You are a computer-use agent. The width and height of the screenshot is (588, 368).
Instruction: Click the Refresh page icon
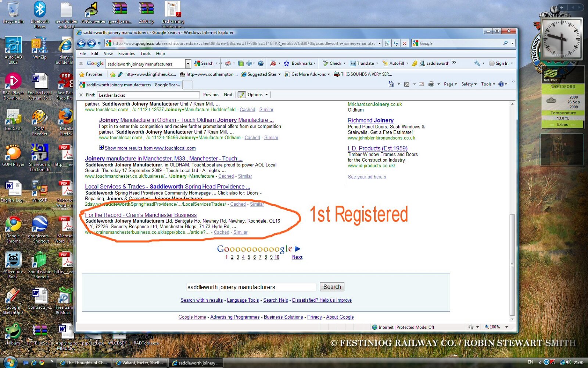coord(396,43)
